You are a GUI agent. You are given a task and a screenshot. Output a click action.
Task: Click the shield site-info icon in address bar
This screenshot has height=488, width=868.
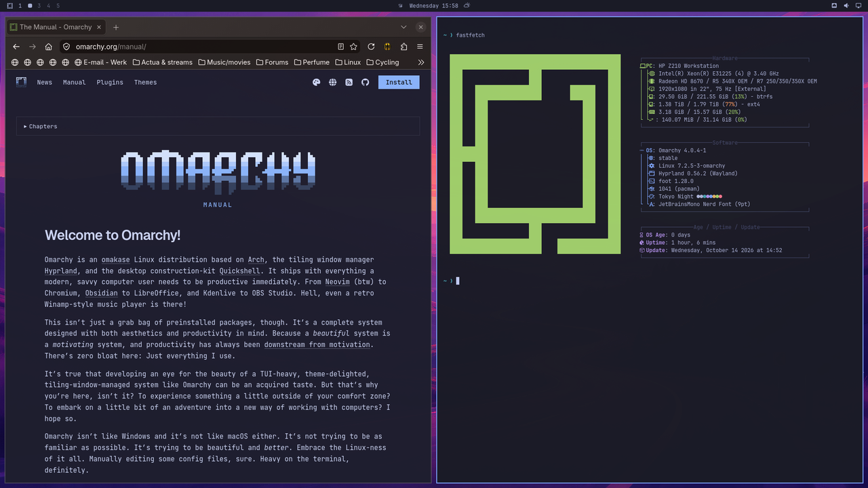66,47
